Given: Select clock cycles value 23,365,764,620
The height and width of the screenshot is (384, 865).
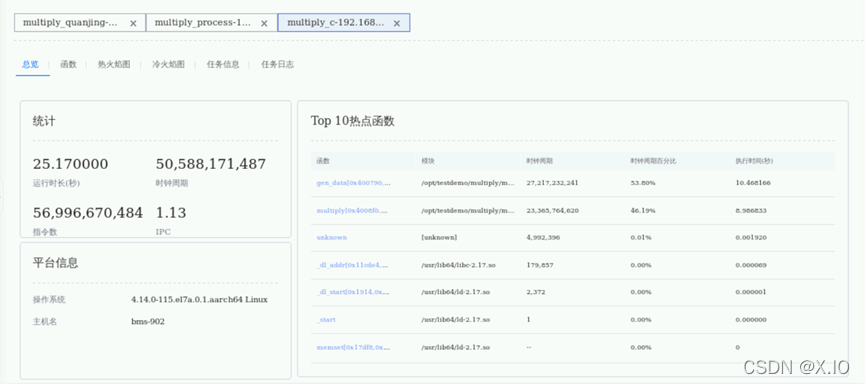Looking at the screenshot, I should (x=553, y=211).
